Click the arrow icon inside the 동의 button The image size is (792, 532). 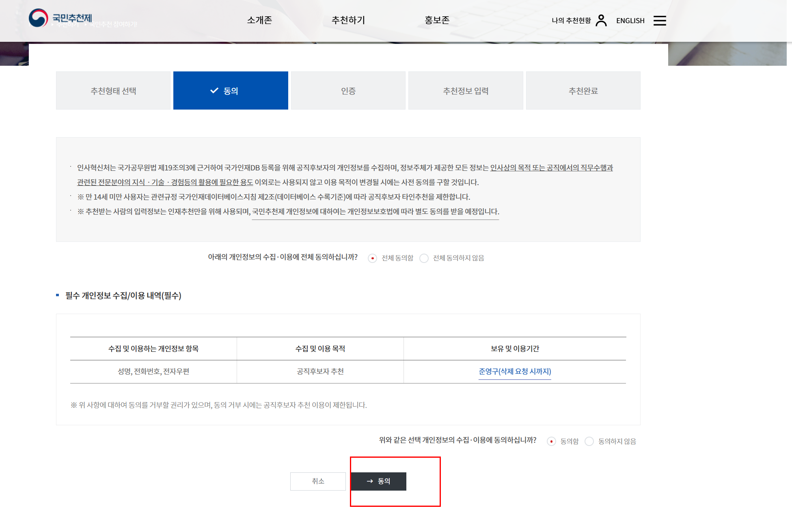pyautogui.click(x=369, y=481)
